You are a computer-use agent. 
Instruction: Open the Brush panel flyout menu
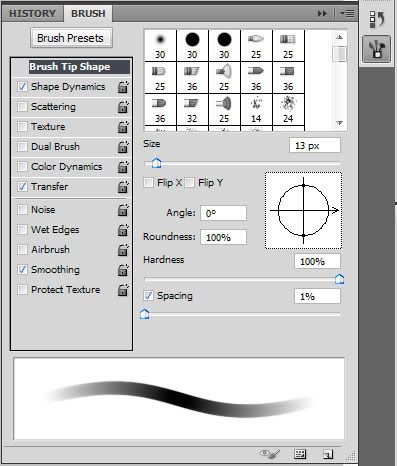click(347, 13)
